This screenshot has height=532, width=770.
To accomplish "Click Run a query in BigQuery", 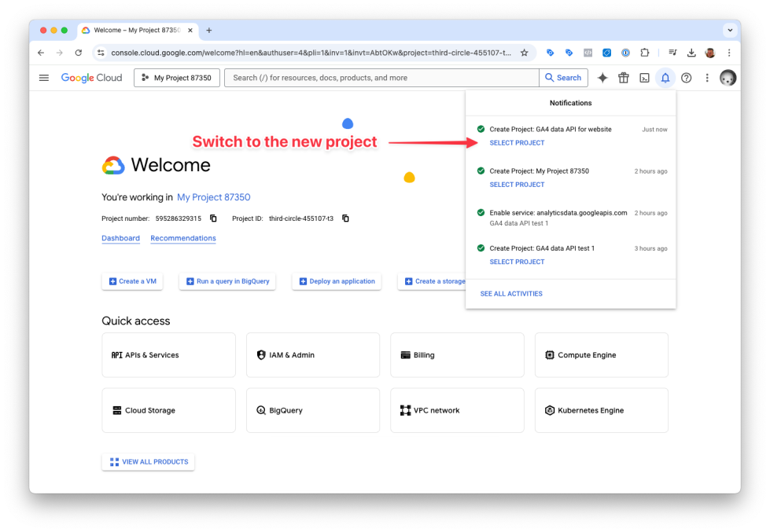I will point(227,281).
